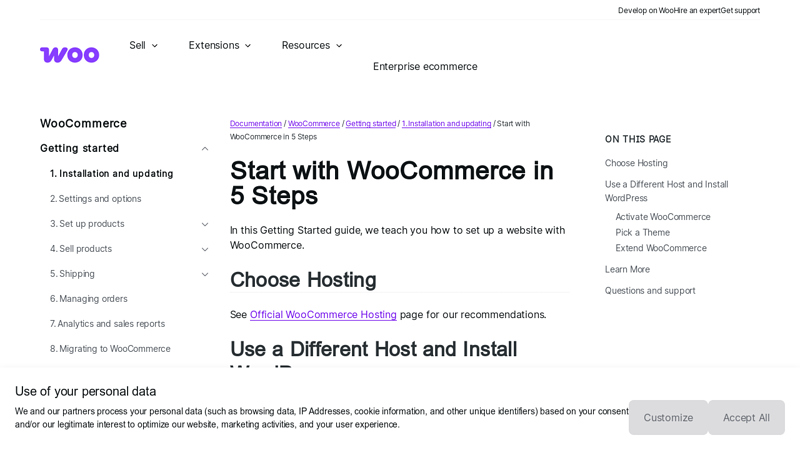Click the Documentation breadcrumb link
800x450 pixels.
coord(256,123)
